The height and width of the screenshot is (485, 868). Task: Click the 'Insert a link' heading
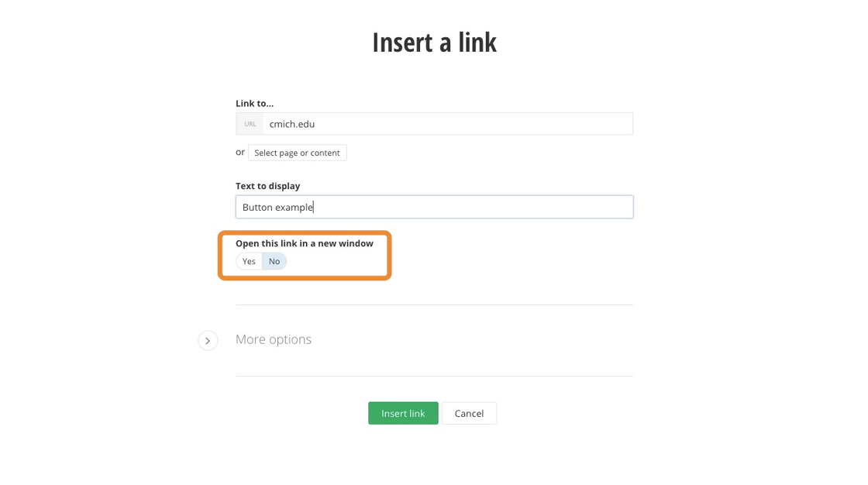(434, 43)
